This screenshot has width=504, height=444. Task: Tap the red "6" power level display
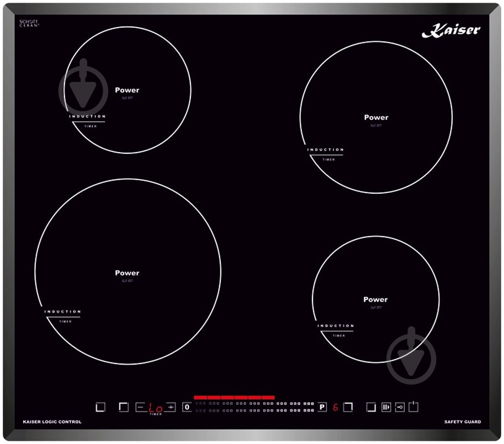pos(335,407)
